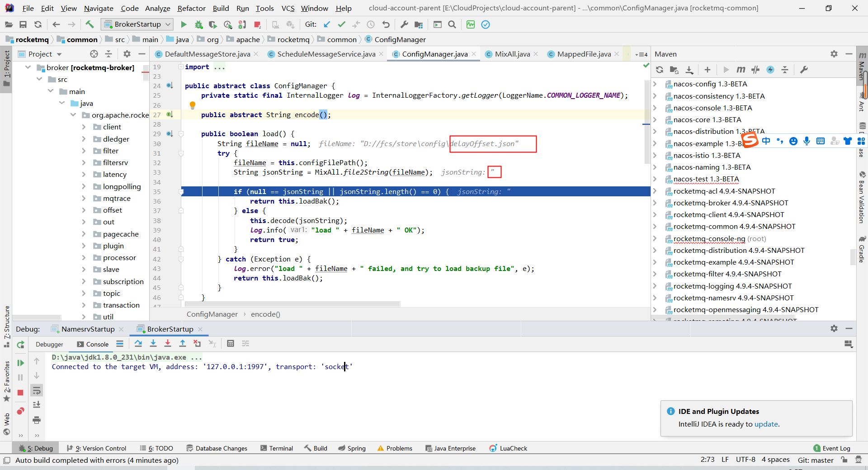Click Git: master branch widget
The image size is (868, 470).
(816, 460)
